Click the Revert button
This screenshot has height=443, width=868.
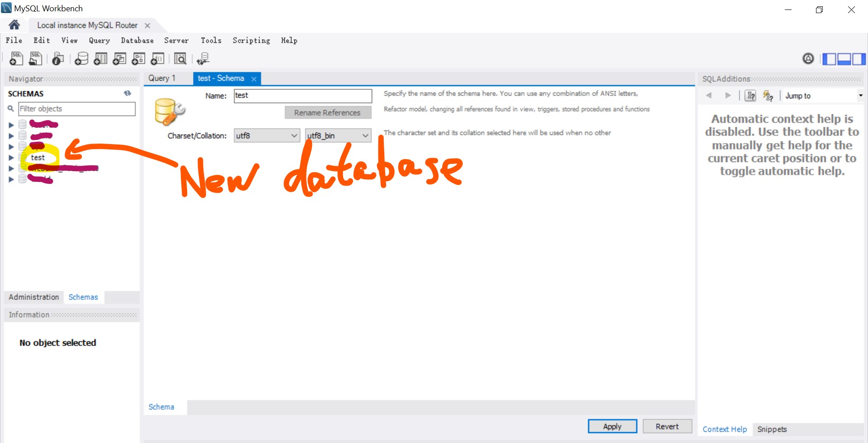(x=667, y=426)
